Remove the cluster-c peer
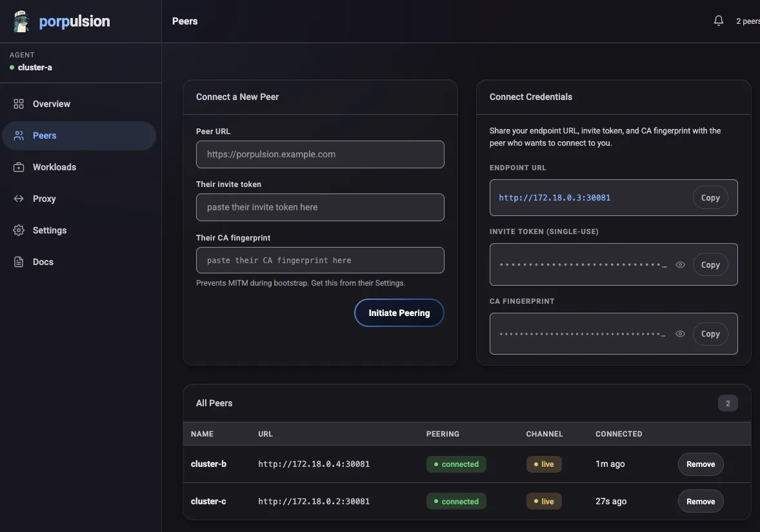This screenshot has height=532, width=760. [x=701, y=502]
